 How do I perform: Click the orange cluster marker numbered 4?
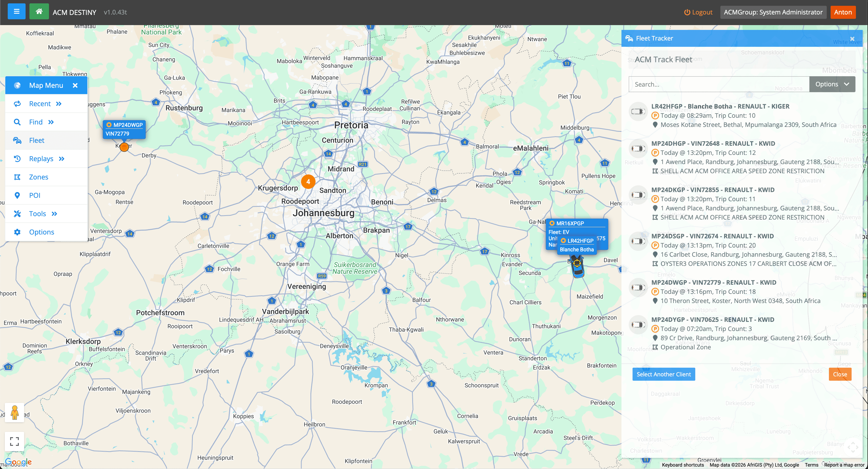308,181
